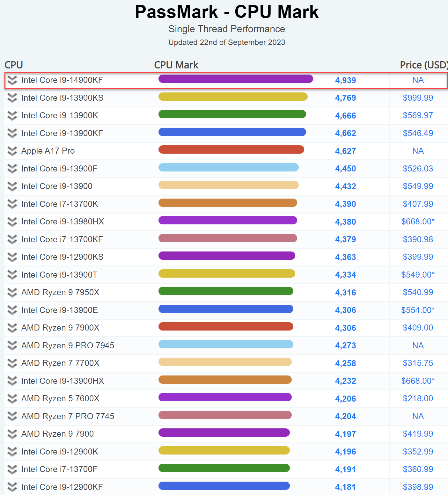Viewport: 448px width, 495px height.
Task: Click chevron icon beside AMD Ryzen 9 7900
Action: pos(12,434)
